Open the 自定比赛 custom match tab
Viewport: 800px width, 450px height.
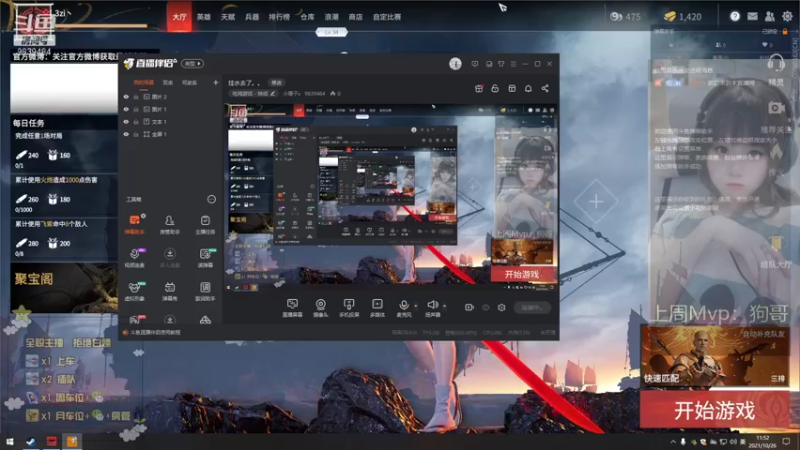[x=387, y=17]
